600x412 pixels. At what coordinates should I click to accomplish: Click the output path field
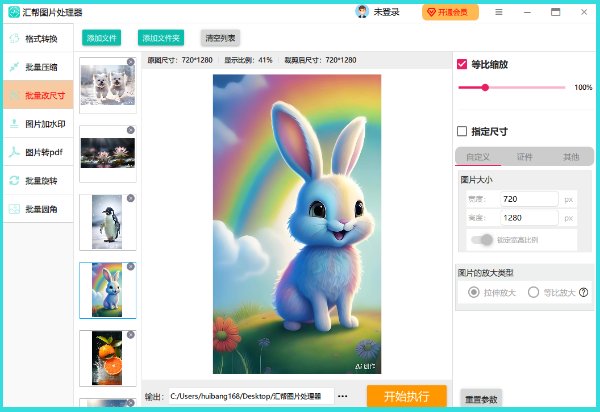coord(251,396)
